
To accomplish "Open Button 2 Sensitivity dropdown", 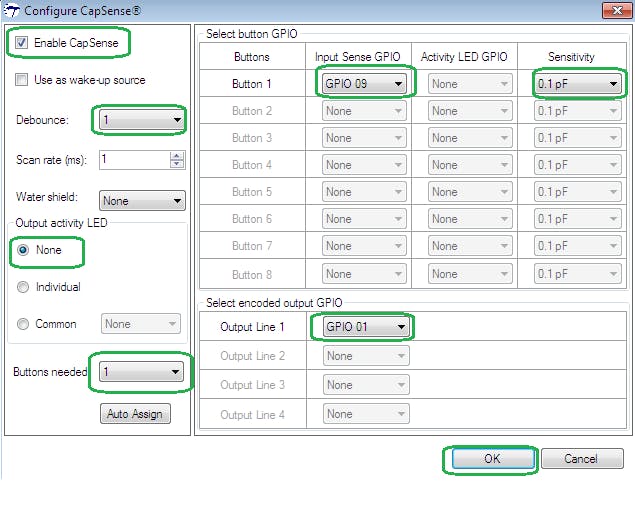I will 577,111.
